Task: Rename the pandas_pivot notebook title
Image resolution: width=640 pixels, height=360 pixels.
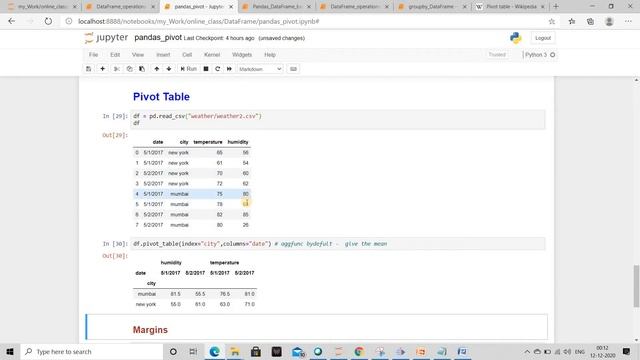Action: coord(158,38)
